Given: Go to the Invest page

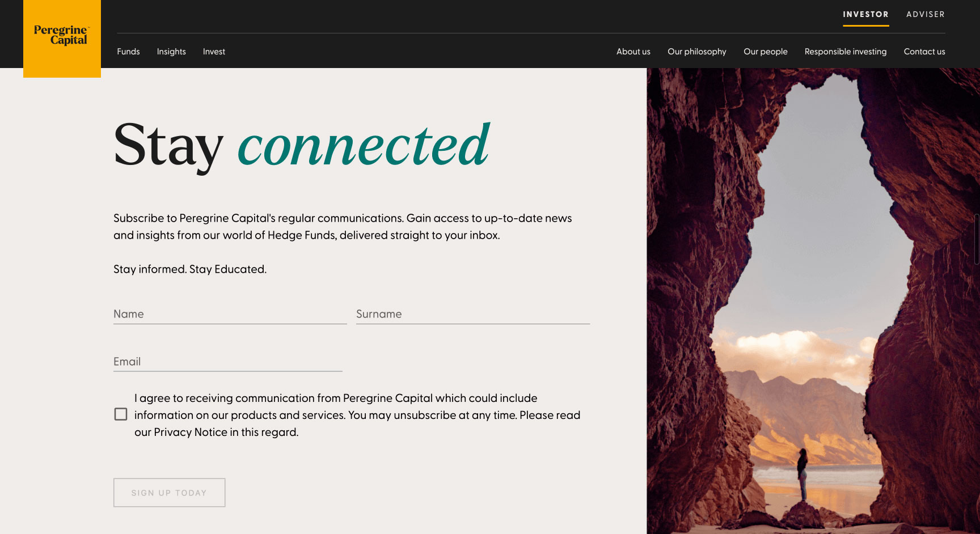Looking at the screenshot, I should tap(214, 52).
